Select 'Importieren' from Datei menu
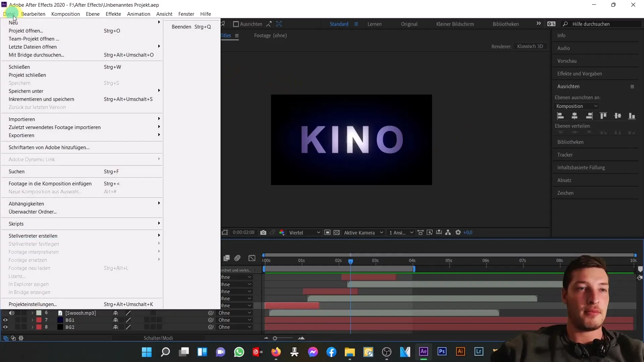 point(22,119)
